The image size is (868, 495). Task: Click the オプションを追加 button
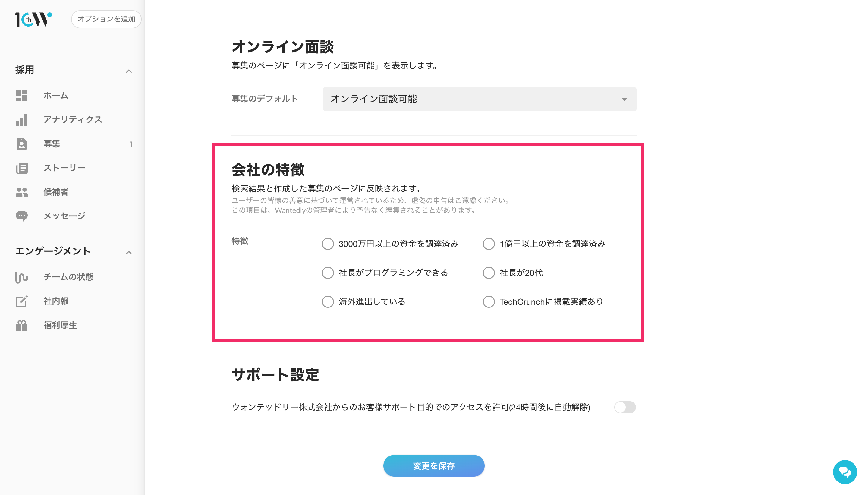(106, 19)
